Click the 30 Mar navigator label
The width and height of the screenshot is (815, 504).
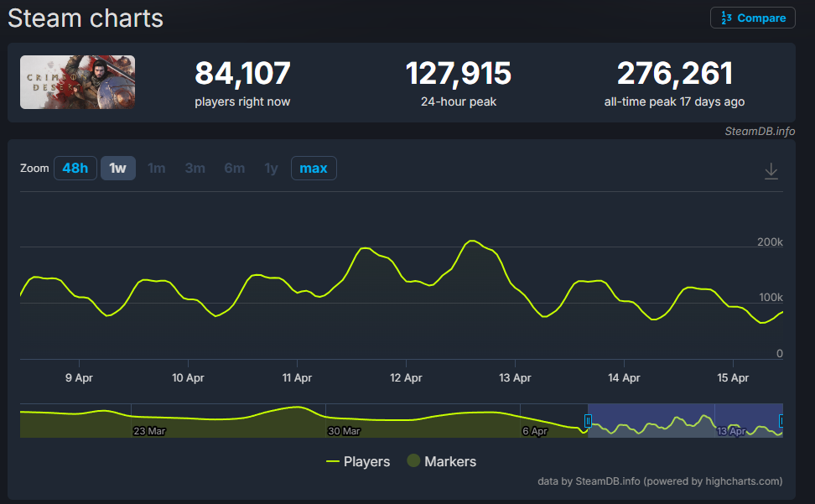tap(344, 431)
